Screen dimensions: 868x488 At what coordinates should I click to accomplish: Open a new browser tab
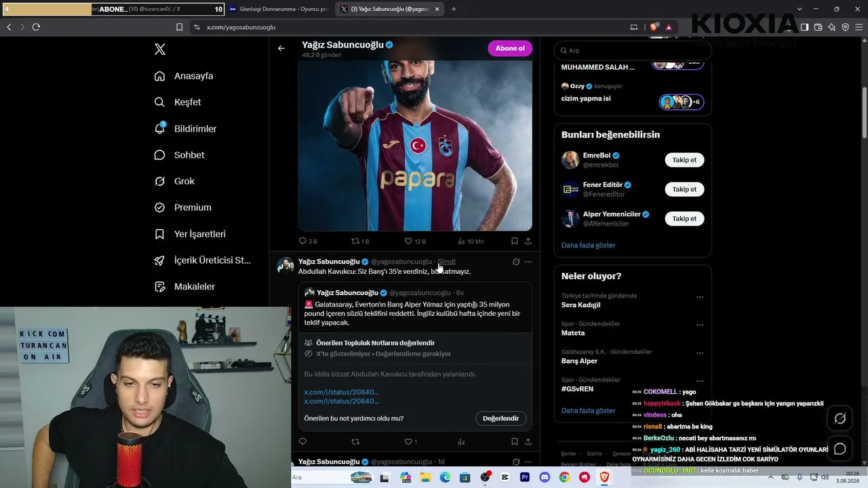coord(454,9)
